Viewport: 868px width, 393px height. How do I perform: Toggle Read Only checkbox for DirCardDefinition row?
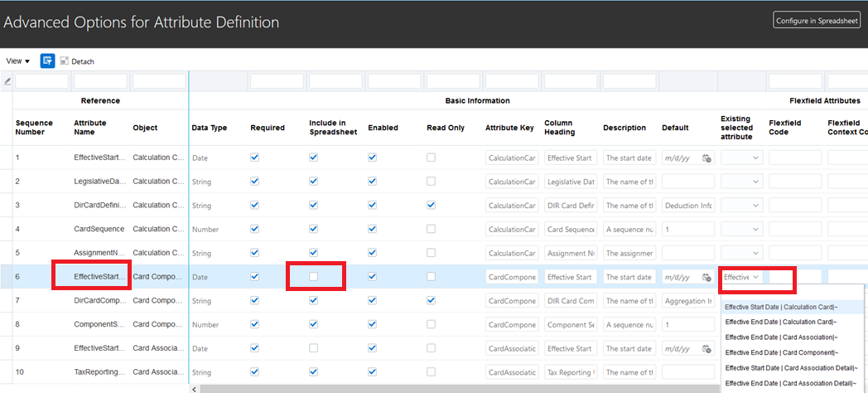click(x=431, y=205)
